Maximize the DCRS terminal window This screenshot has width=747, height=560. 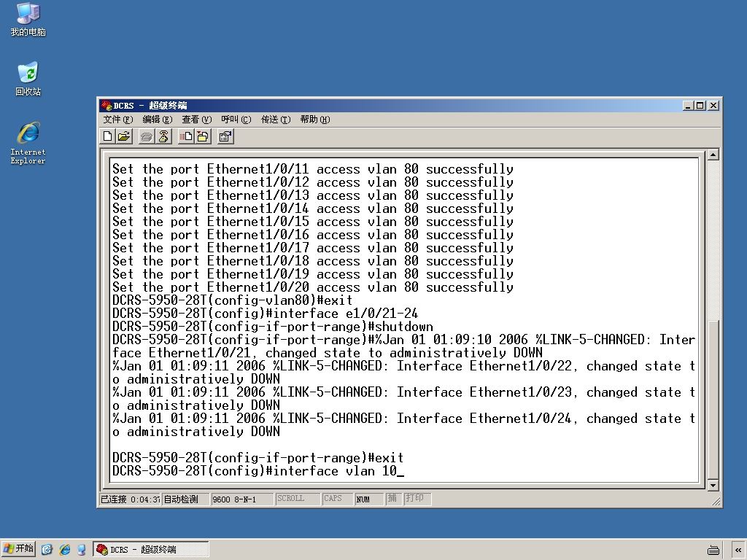point(700,106)
